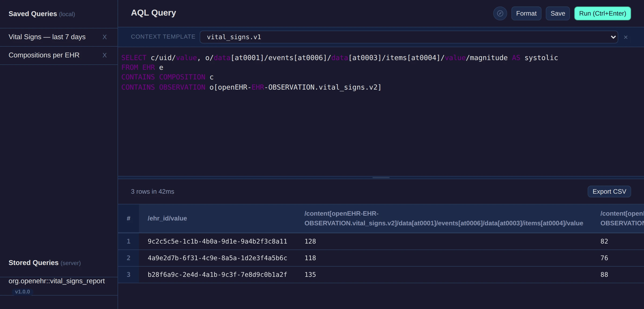Click the '3 rows in 42ms' status text

click(x=152, y=192)
